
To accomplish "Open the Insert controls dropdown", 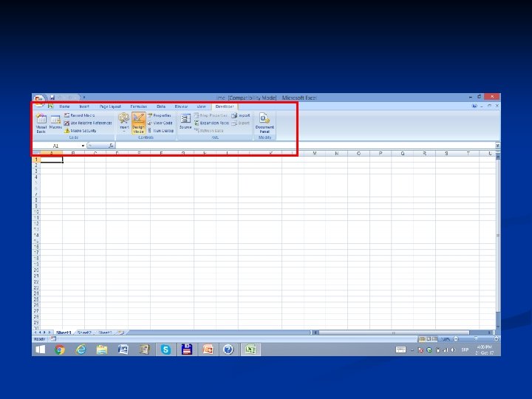I will point(124,123).
